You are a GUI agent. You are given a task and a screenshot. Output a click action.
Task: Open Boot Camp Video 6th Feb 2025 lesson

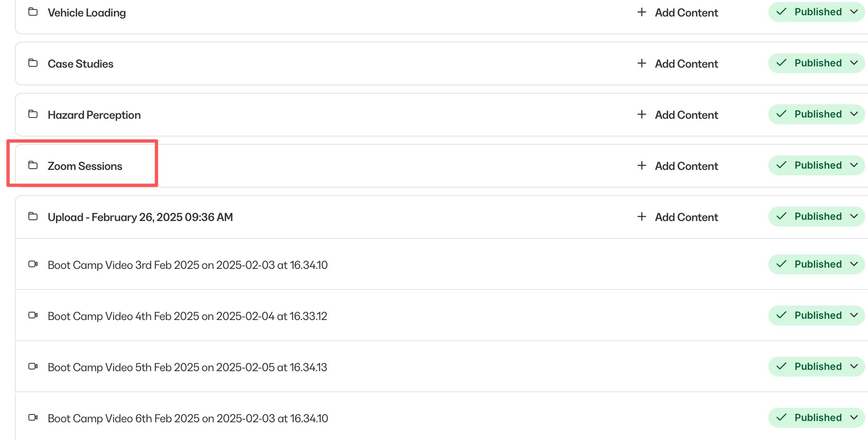188,419
